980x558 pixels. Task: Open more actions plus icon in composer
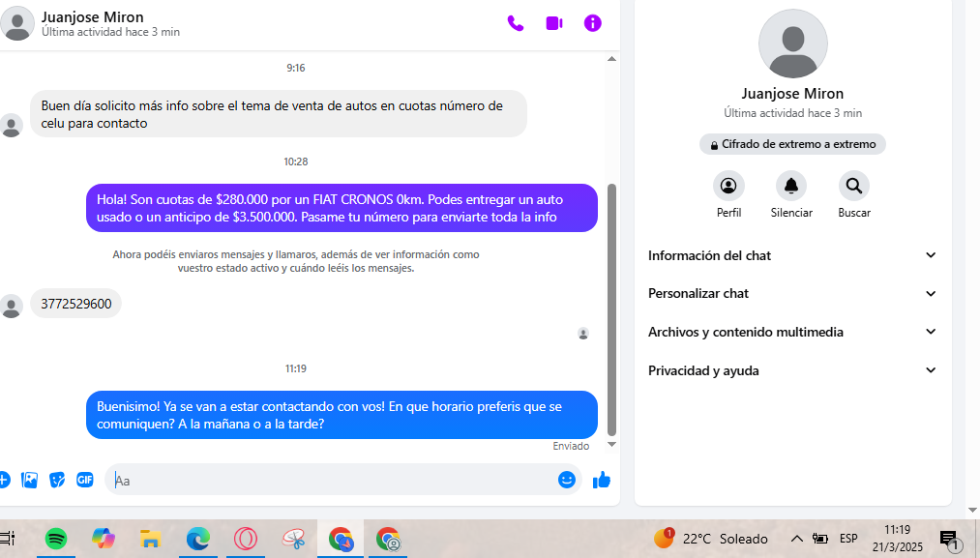[x=4, y=480]
